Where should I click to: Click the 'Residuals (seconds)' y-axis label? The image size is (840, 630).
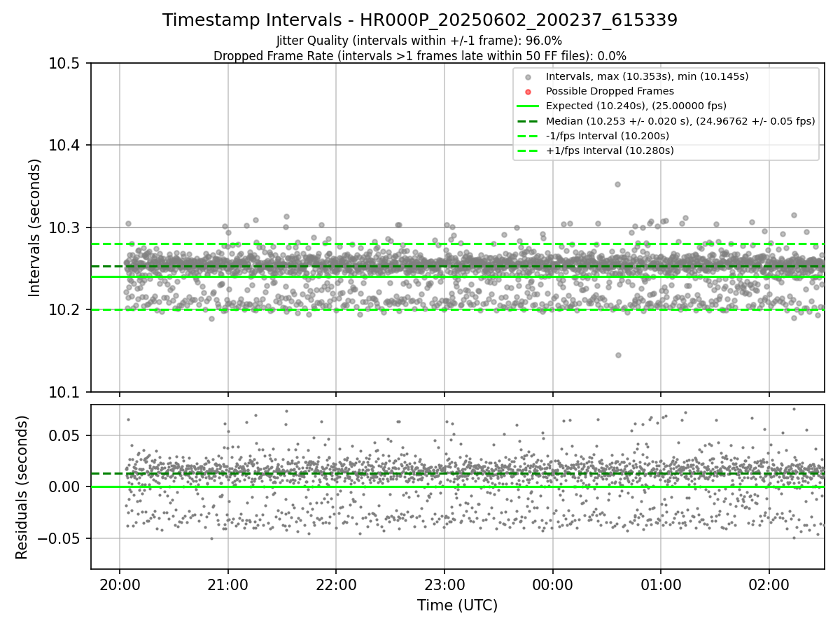(22, 487)
